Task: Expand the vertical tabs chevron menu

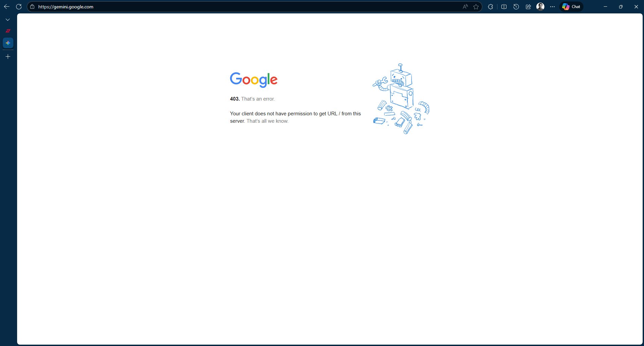Action: coord(8,20)
